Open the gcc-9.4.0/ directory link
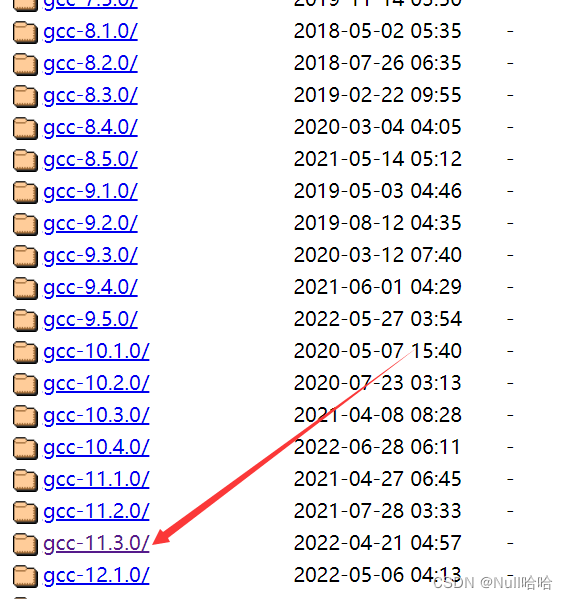The width and height of the screenshot is (568, 599). click(91, 288)
